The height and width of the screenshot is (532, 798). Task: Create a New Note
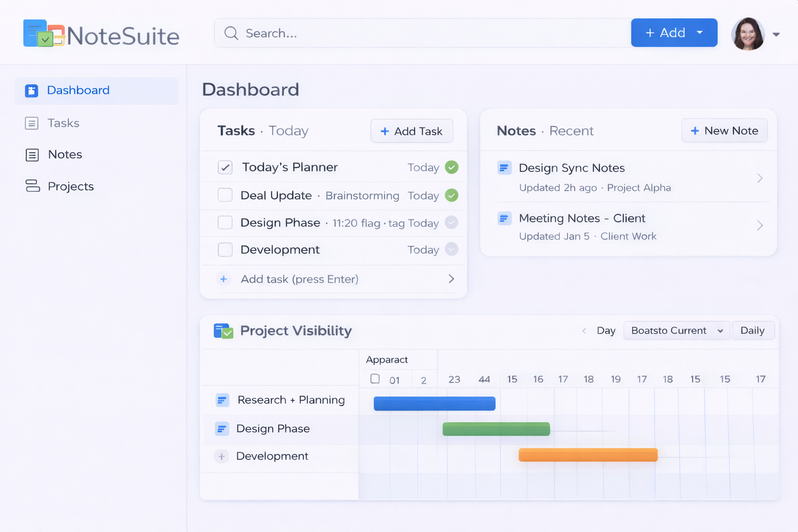[724, 130]
